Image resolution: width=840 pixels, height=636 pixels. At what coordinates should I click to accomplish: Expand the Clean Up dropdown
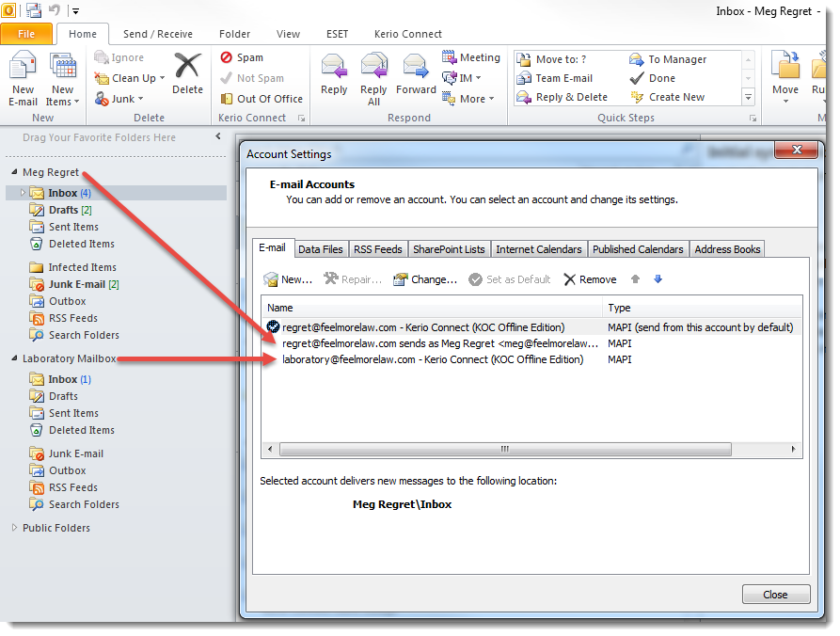pyautogui.click(x=162, y=78)
